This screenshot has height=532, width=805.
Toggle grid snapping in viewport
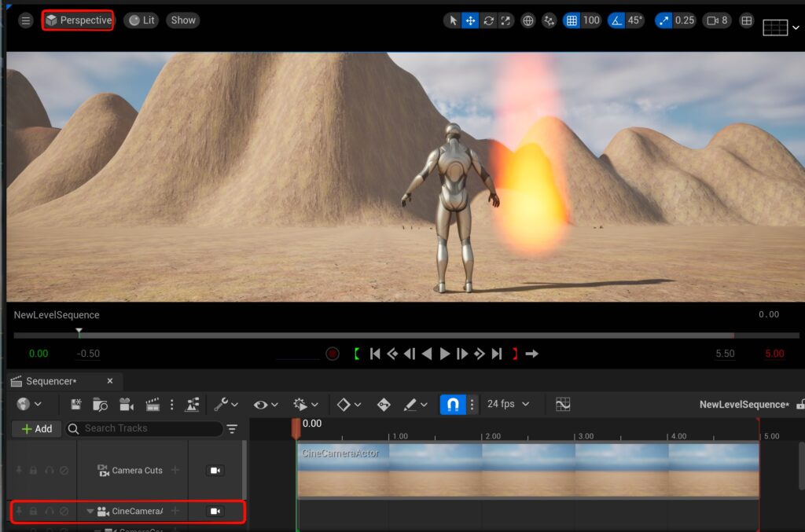click(572, 20)
